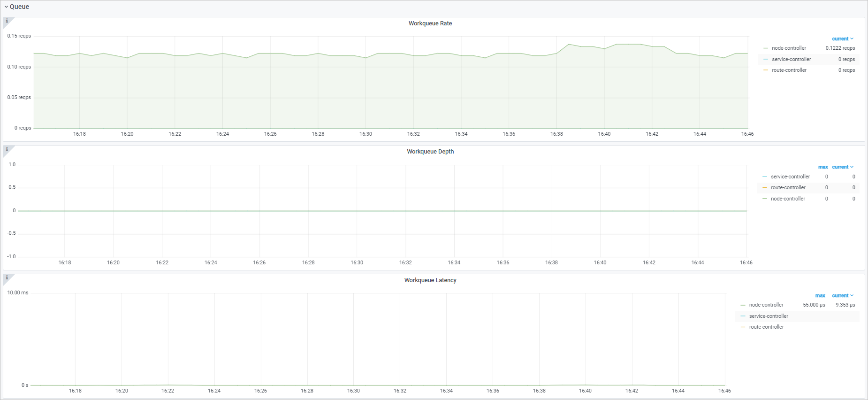Sort Workqueue Depth legend by max
868x400 pixels.
(823, 167)
